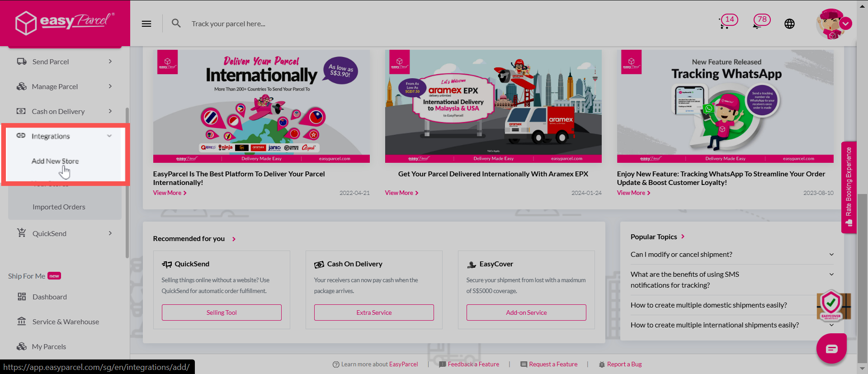Open Service & Warehouse menu item
Screen dimensions: 868x374
(x=66, y=322)
